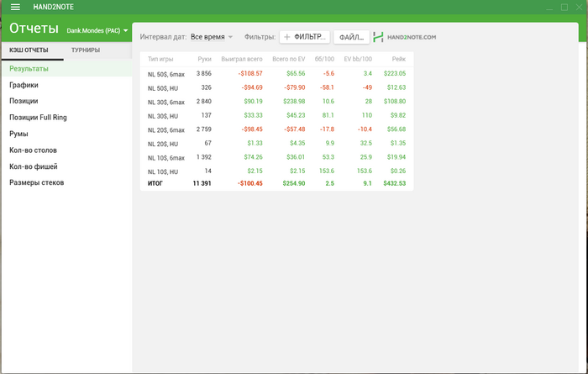Maximize the Hand2Note window
The height and width of the screenshot is (374, 588).
tap(564, 7)
